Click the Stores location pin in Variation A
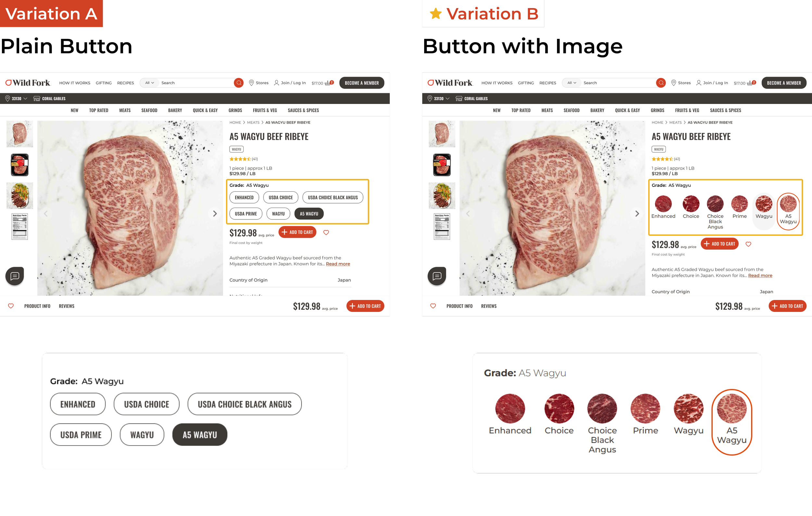 click(x=251, y=83)
